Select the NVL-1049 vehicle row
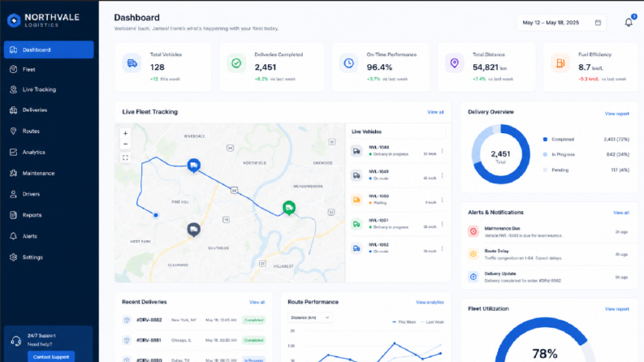This screenshot has height=362, width=644. click(x=398, y=175)
